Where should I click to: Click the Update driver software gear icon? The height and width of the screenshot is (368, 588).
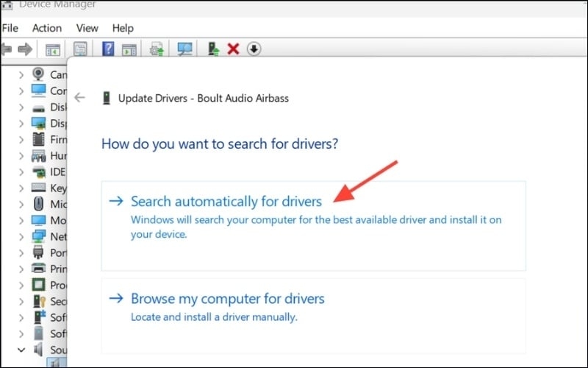(157, 49)
